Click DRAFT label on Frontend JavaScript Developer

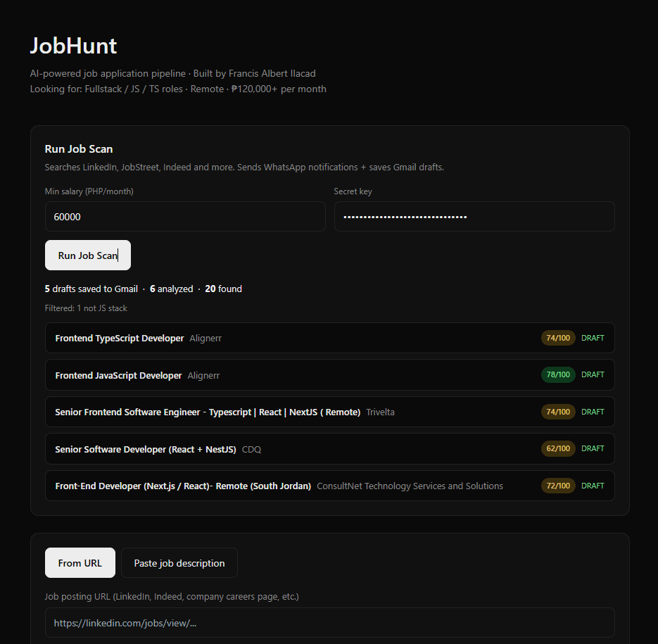593,374
